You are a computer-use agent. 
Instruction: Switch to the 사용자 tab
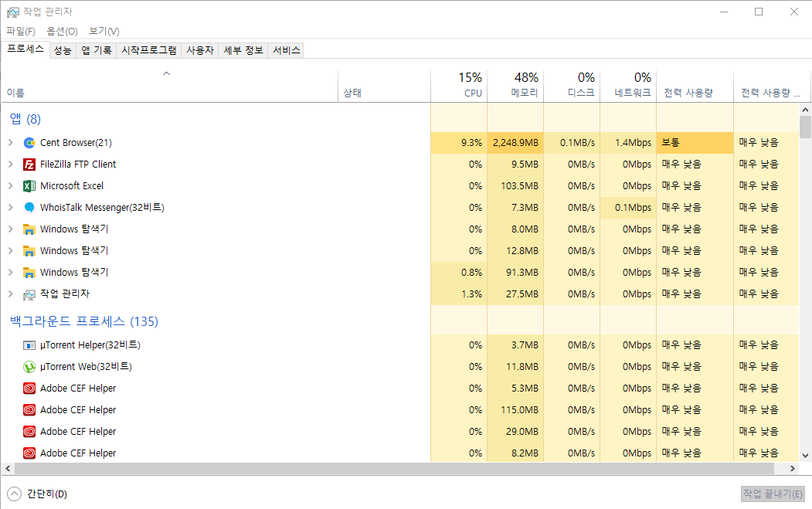pos(200,50)
